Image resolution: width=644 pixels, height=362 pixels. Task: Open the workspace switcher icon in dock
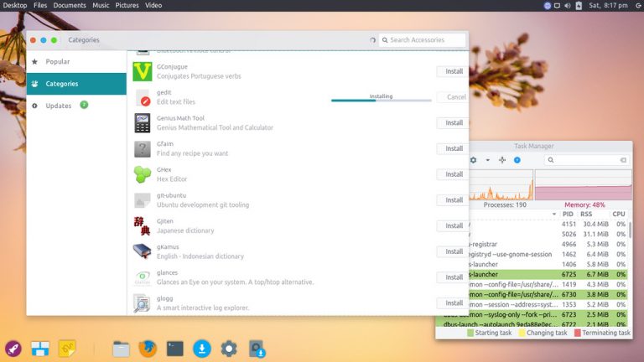click(40, 349)
